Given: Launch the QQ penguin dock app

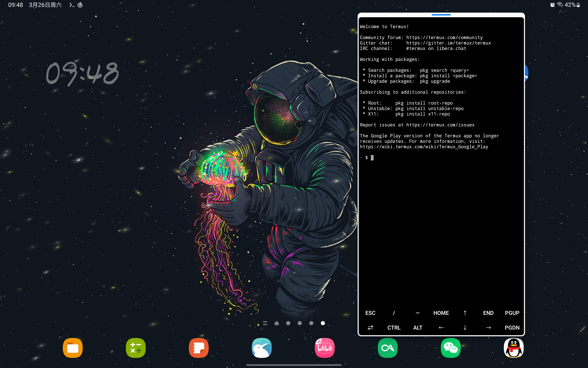Looking at the screenshot, I should point(514,348).
